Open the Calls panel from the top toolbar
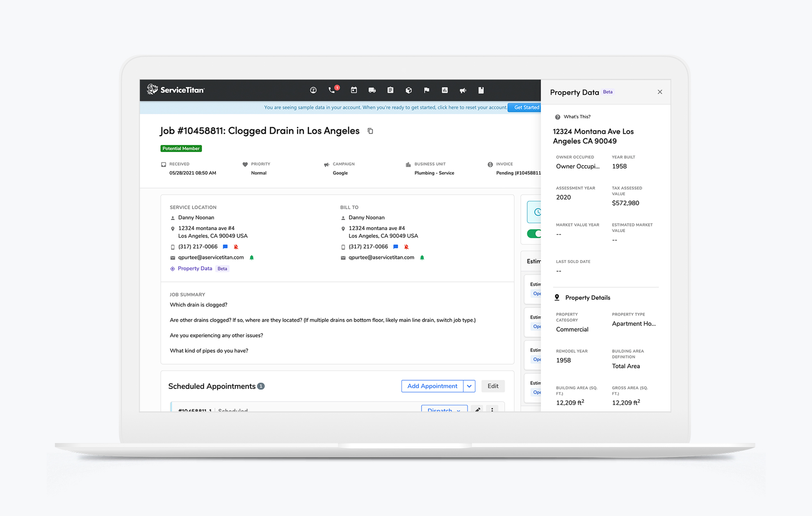 click(331, 90)
